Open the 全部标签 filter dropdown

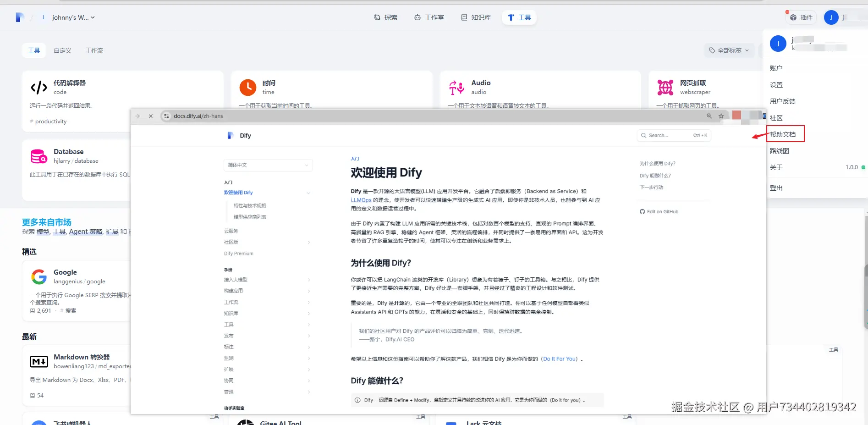(729, 50)
